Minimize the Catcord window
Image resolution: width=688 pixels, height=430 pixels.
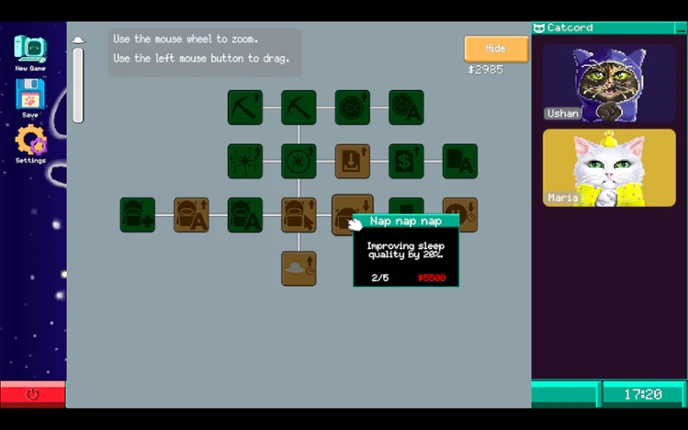[x=681, y=28]
